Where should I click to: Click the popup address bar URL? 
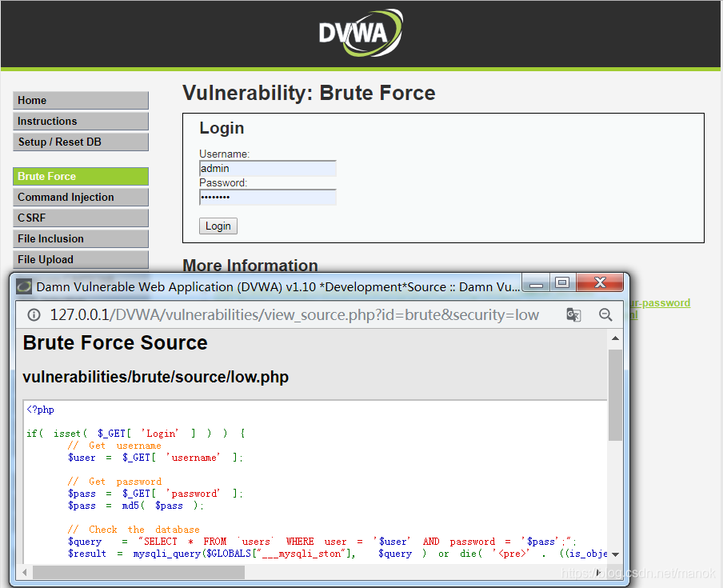[294, 315]
